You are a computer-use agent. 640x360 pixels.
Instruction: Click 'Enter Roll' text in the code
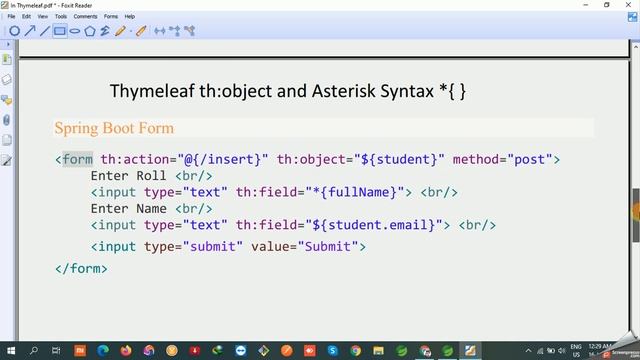click(129, 176)
